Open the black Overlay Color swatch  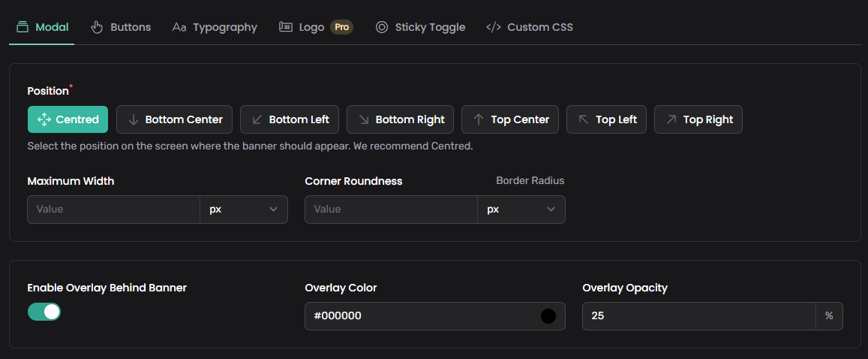click(548, 316)
